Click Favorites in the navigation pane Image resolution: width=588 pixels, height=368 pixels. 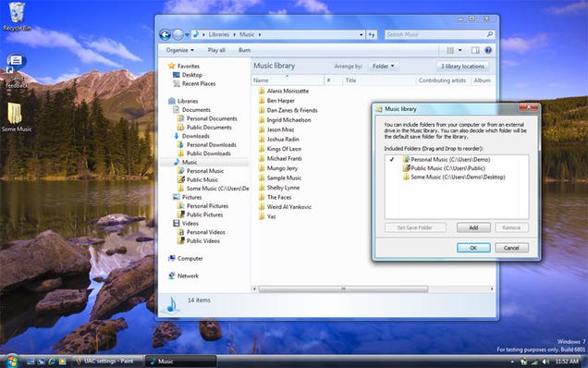184,66
